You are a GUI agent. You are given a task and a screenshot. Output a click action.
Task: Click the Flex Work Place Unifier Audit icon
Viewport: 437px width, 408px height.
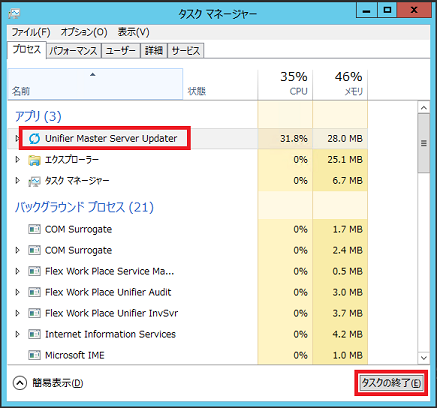34,292
